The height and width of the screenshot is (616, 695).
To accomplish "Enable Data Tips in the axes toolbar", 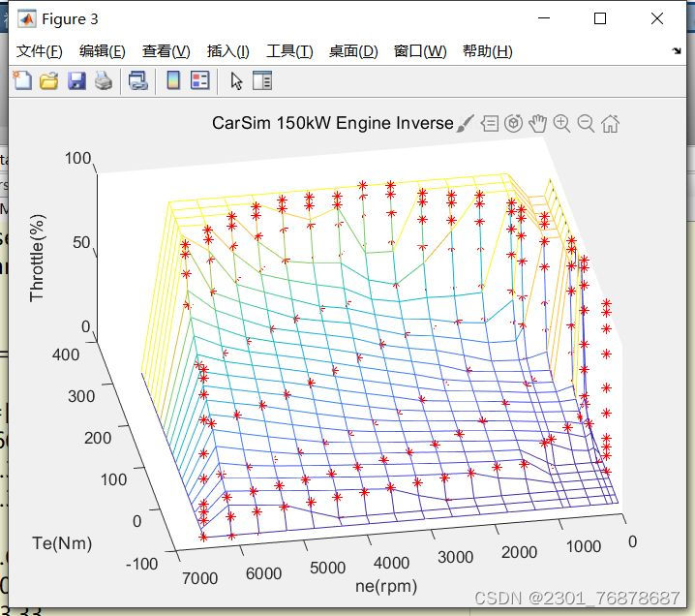I will pos(490,123).
